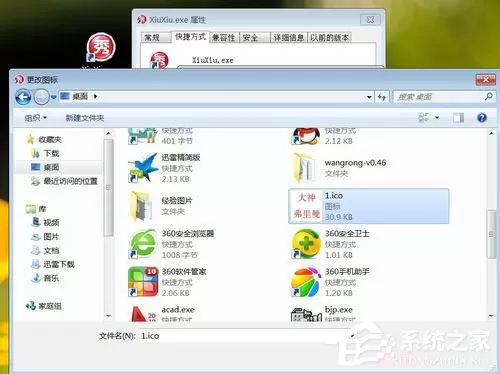Screen dimensions: 500x374
Task: Toggle the preview pane icon
Action: tap(458, 117)
